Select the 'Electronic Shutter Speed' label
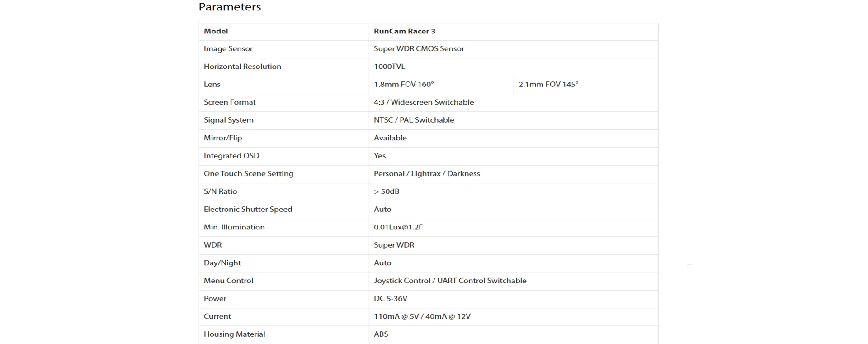868x344 pixels. [248, 210]
